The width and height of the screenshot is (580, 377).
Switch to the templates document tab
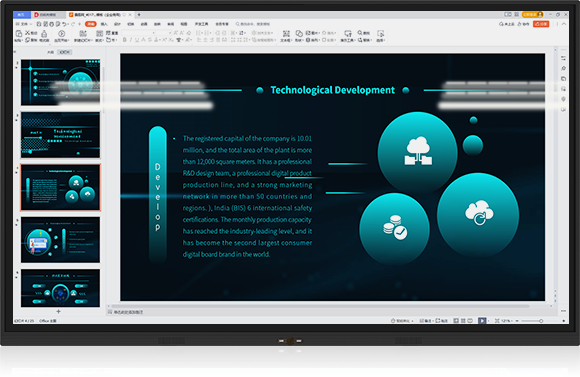pyautogui.click(x=48, y=15)
